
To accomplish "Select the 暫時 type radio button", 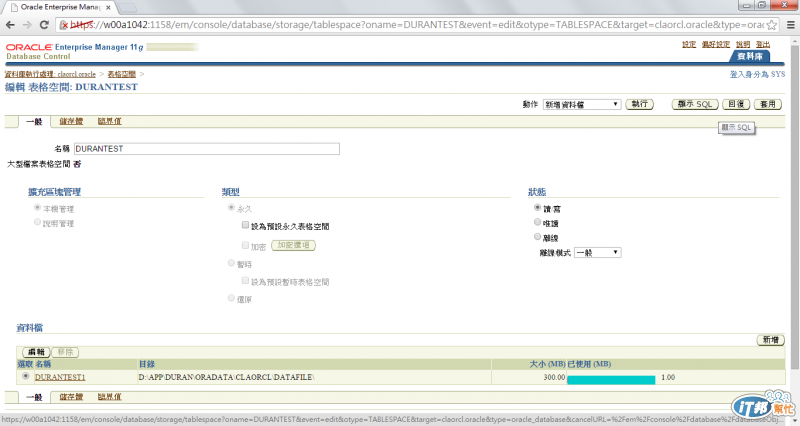I will (x=231, y=263).
